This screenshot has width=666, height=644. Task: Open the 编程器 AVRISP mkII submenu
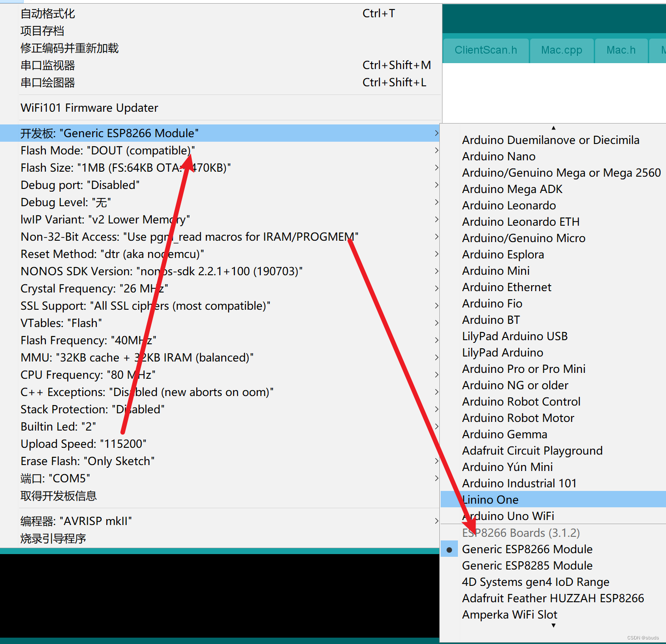[x=76, y=521]
